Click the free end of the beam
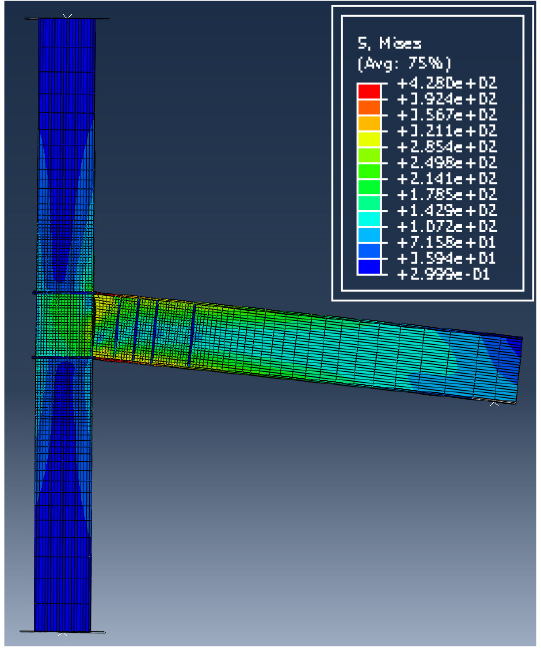Viewport: 541px width, 650px height. (x=512, y=368)
